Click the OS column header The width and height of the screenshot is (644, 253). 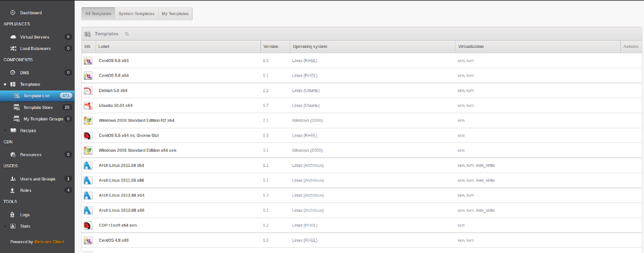coord(88,46)
